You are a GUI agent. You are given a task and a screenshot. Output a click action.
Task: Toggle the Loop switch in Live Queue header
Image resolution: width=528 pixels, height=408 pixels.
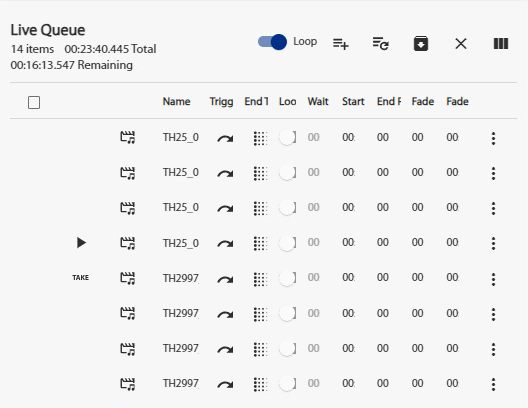(x=272, y=42)
